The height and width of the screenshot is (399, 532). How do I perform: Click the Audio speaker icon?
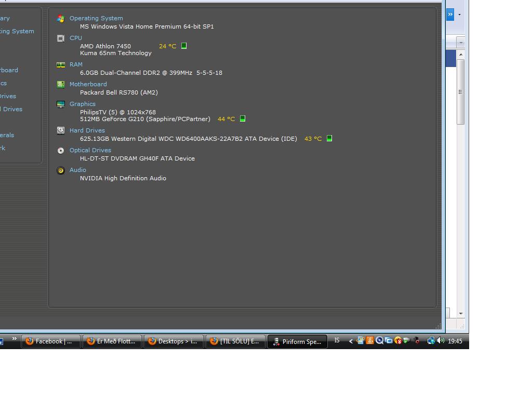point(61,170)
